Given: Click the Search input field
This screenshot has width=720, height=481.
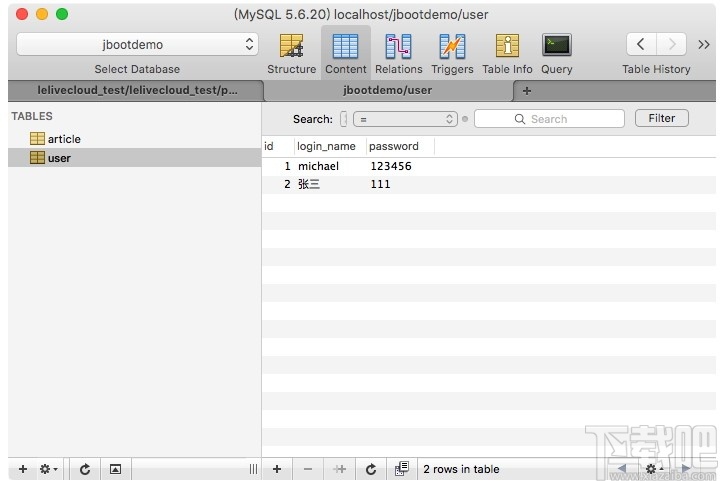Looking at the screenshot, I should pyautogui.click(x=549, y=119).
